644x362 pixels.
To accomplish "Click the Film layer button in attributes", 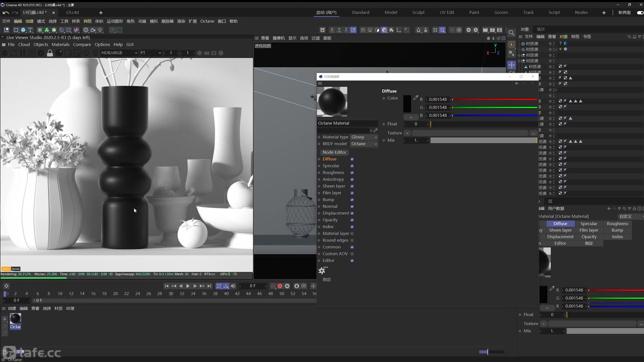I will tap(589, 230).
